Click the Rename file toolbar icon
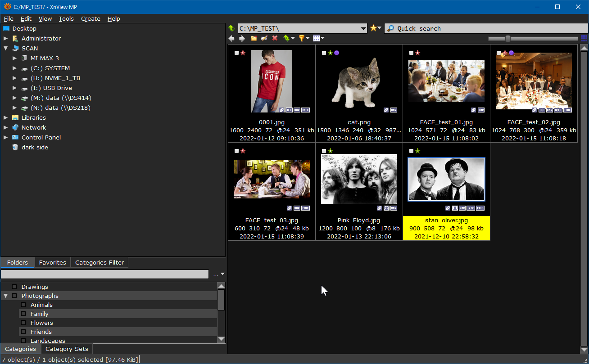589x364 pixels. 264,39
